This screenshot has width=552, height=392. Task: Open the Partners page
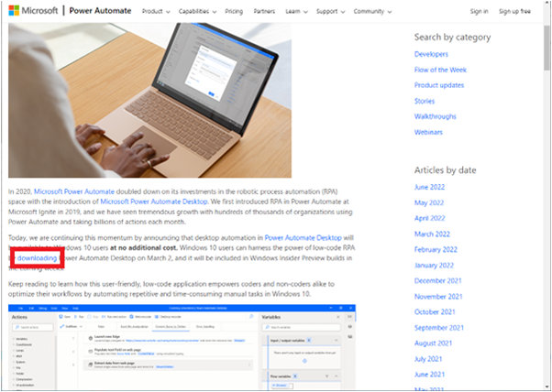click(x=264, y=11)
